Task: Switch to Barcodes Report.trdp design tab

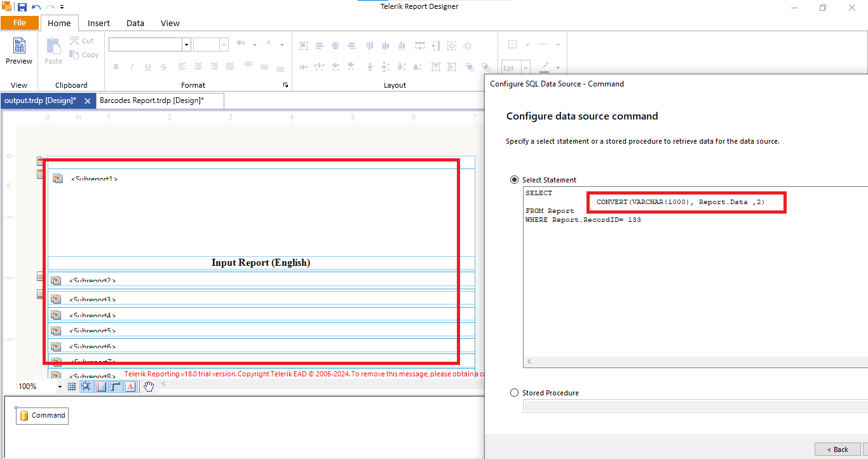Action: (152, 100)
